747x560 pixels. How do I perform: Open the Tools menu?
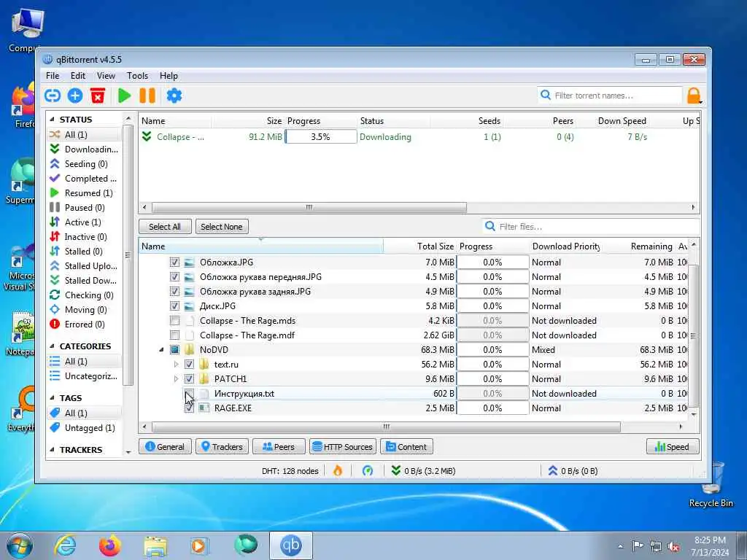[137, 76]
